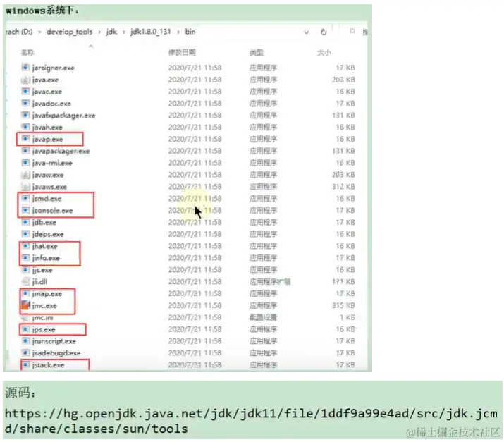Click the 312 KB size of javaws.exe
The image size is (504, 442).
(x=343, y=186)
